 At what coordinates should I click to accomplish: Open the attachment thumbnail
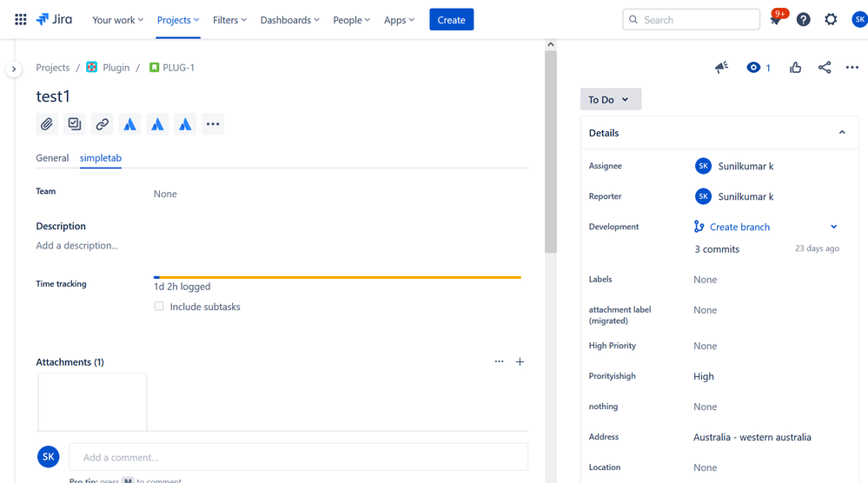coord(92,401)
